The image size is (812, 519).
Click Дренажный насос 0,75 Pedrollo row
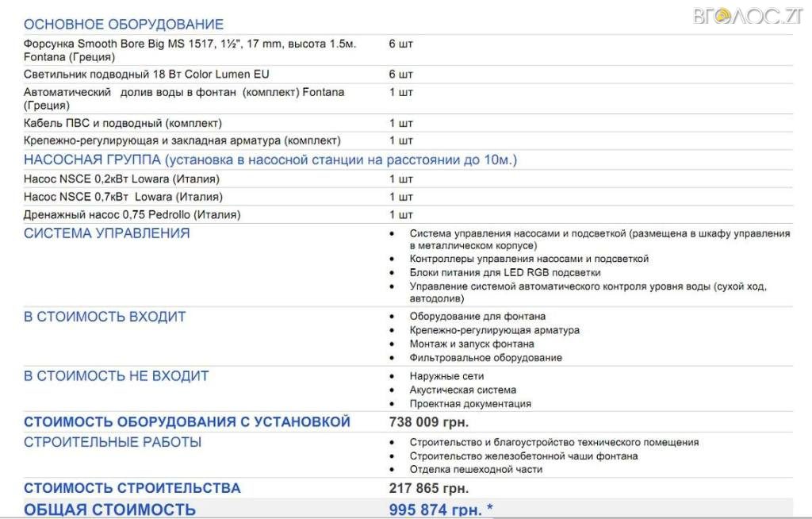132,214
